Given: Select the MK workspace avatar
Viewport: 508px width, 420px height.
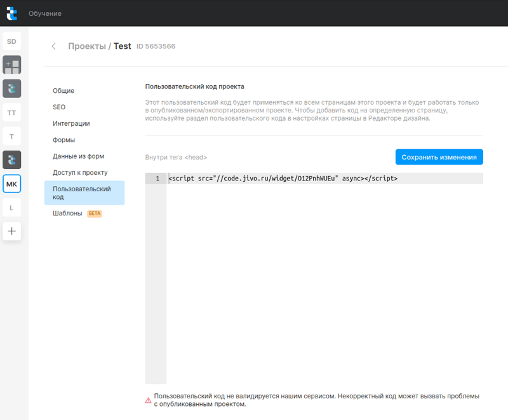Looking at the screenshot, I should [x=11, y=184].
